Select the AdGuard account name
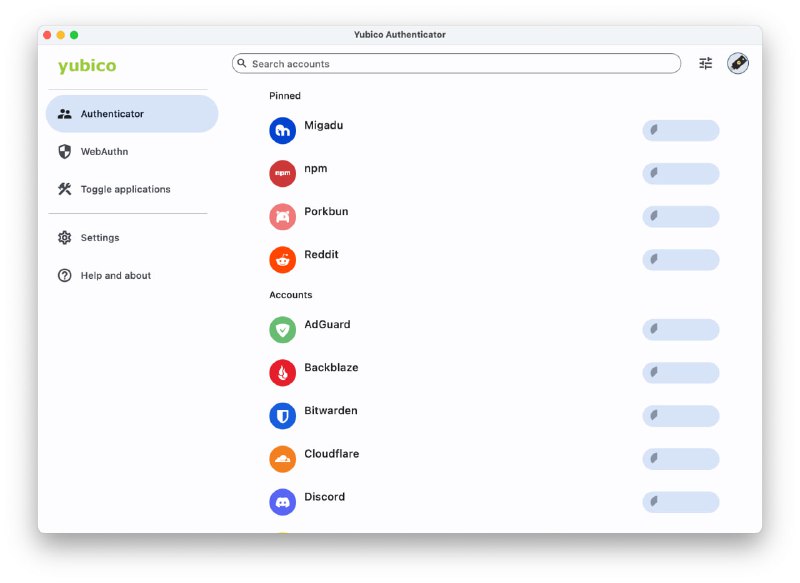 [x=327, y=324]
